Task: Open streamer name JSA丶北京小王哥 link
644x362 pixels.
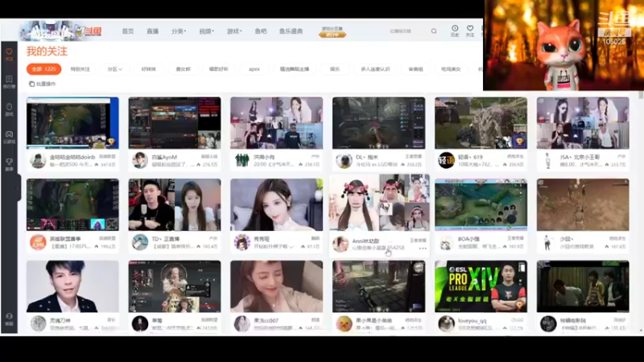Action: coord(580,157)
